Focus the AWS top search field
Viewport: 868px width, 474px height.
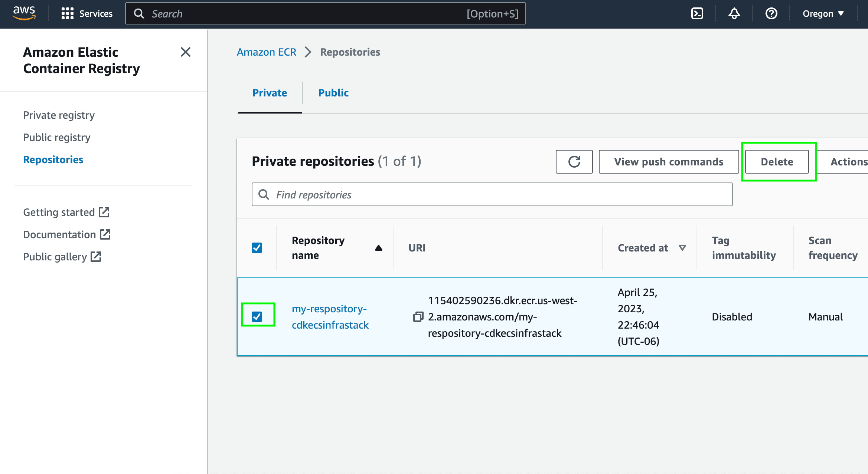(x=326, y=14)
